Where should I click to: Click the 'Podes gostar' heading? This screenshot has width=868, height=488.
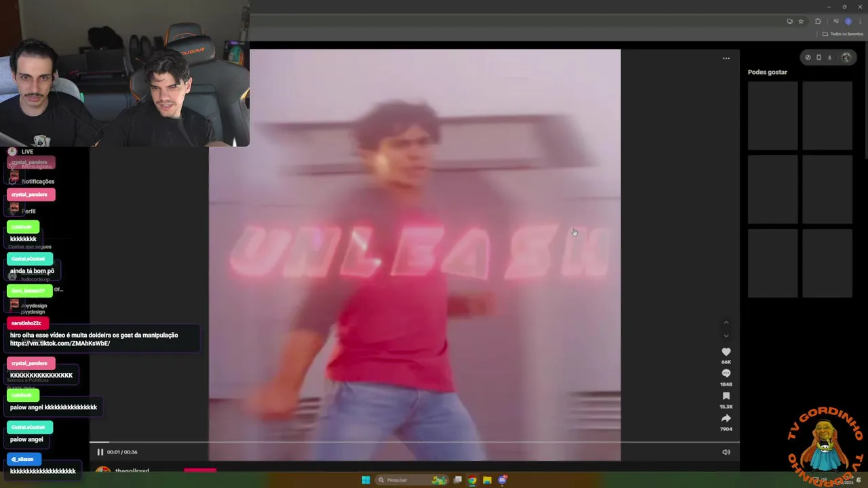click(x=768, y=72)
